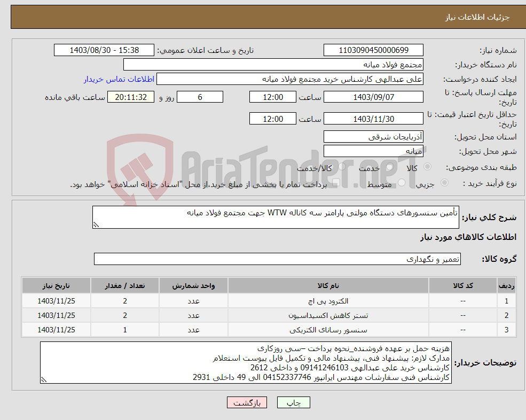Click the description textarea resize handle
526x420 pixels.
coord(96,225)
